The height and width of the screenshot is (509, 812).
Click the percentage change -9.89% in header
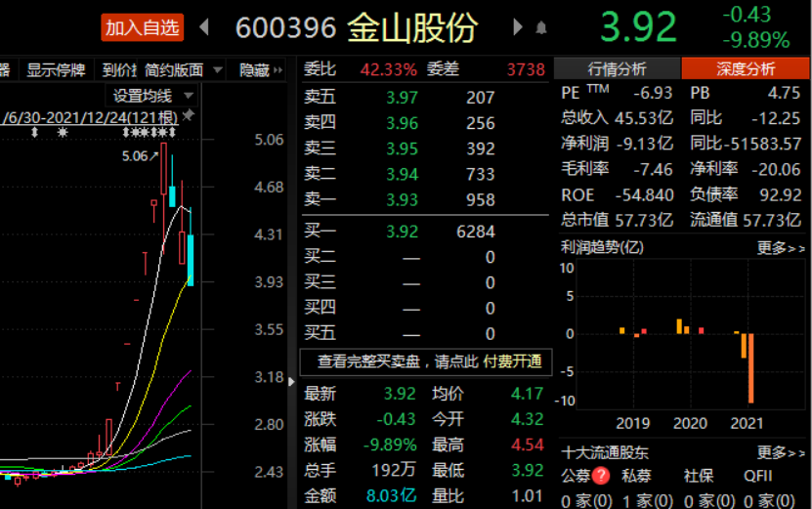pos(756,40)
